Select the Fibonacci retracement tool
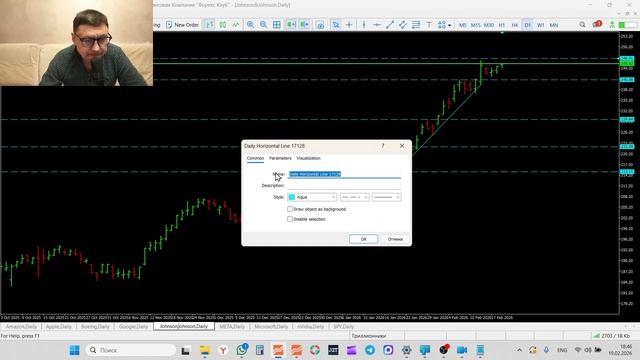This screenshot has height=360, width=640. 416,25
